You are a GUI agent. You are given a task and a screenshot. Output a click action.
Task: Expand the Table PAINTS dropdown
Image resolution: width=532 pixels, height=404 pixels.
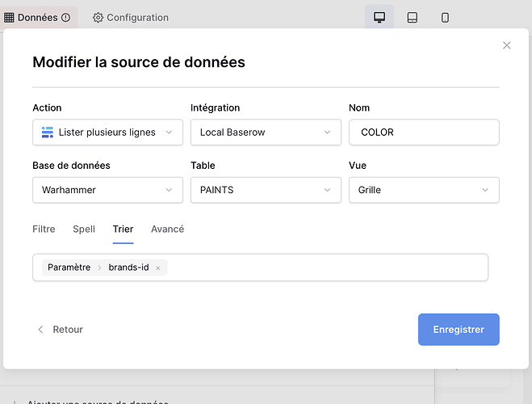(x=265, y=191)
